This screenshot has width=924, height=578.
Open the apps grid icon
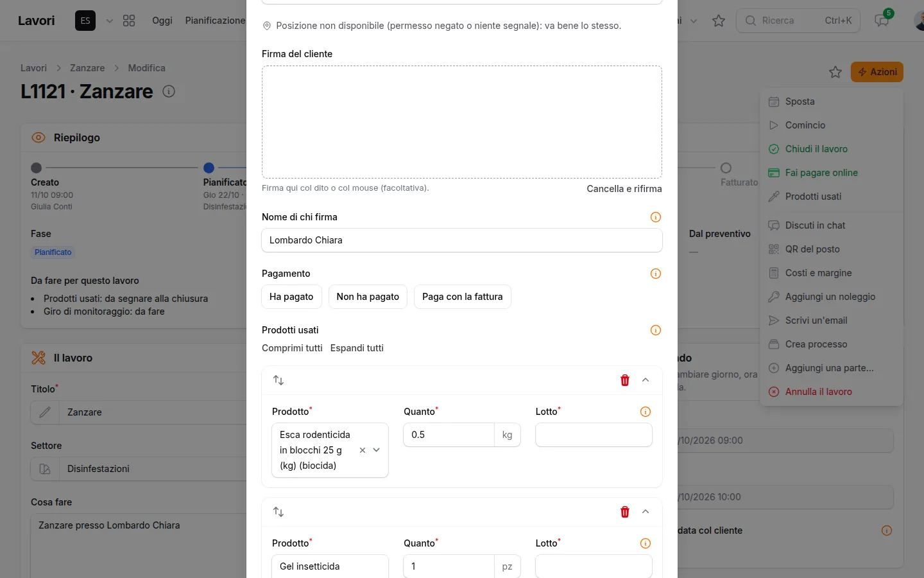(129, 21)
